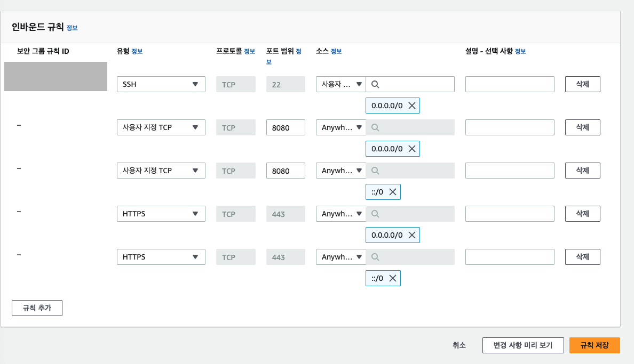Click 취소 to cancel changes
This screenshot has width=634, height=364.
click(x=459, y=345)
